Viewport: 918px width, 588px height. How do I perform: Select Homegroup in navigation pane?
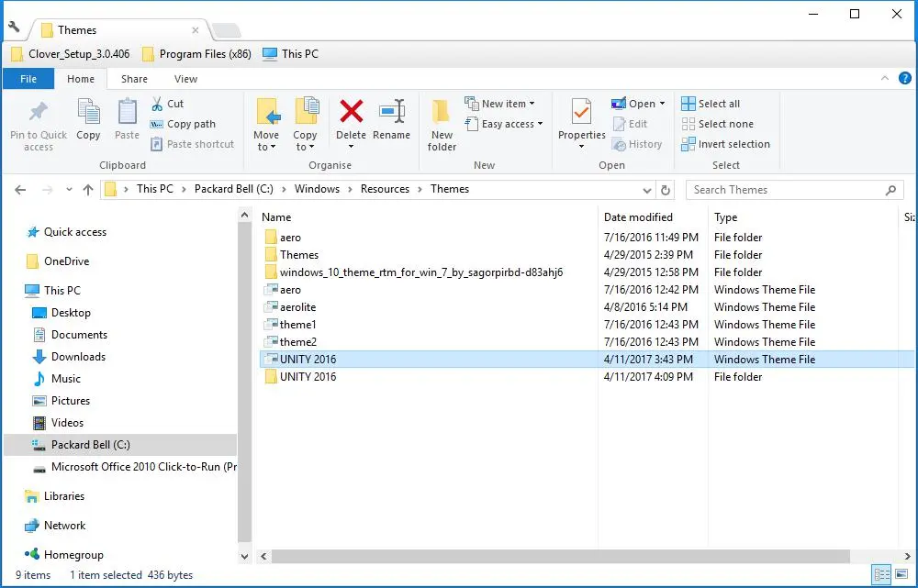click(64, 555)
